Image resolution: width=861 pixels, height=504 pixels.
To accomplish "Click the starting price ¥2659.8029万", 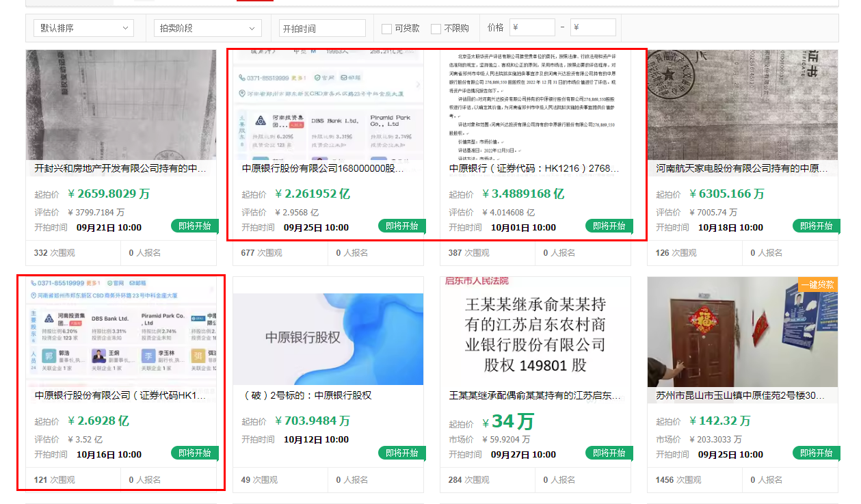I will click(x=109, y=194).
